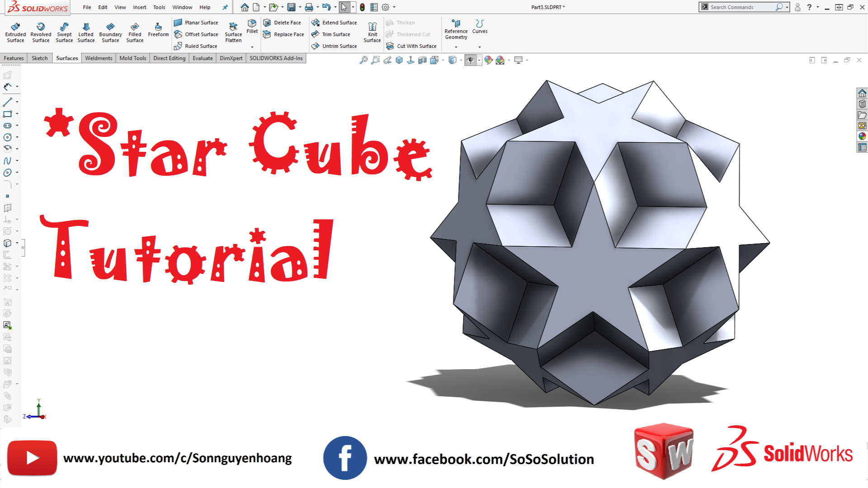Toggle the Hide/Show Items eye icon

click(x=470, y=60)
